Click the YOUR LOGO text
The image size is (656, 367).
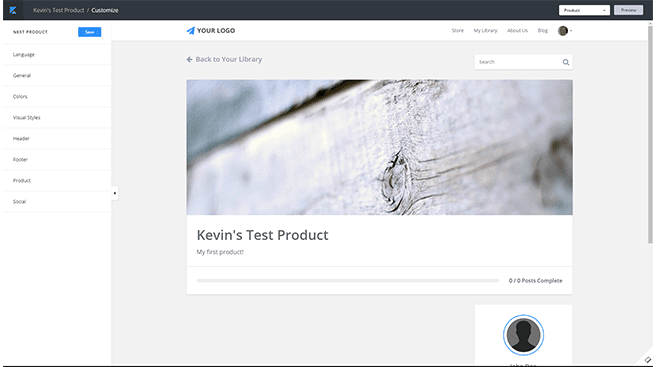click(x=216, y=31)
